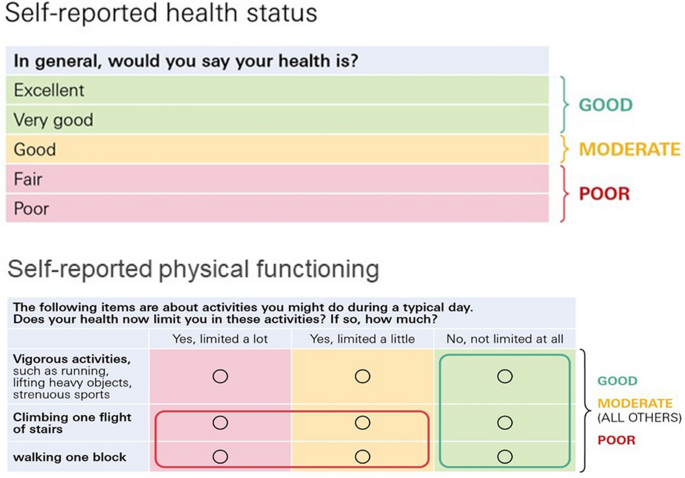685x478 pixels.
Task: Click the 'Yes, limited a little' column header
Action: [362, 340]
